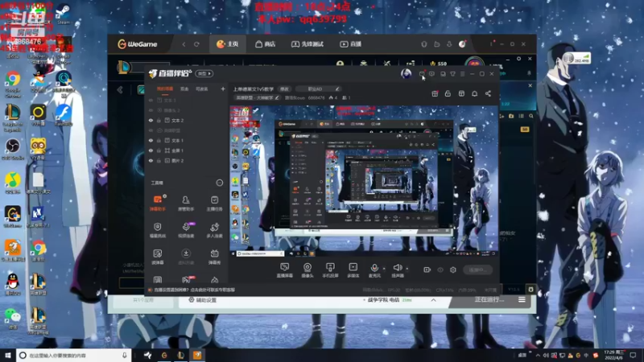
Task: Toggle visibility of 文本 2 layer
Action: 151,120
